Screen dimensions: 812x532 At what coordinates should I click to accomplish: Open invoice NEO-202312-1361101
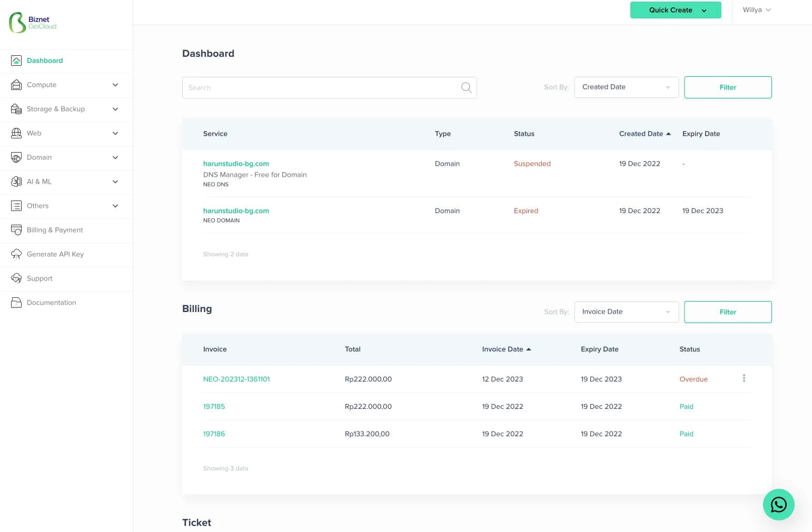236,379
